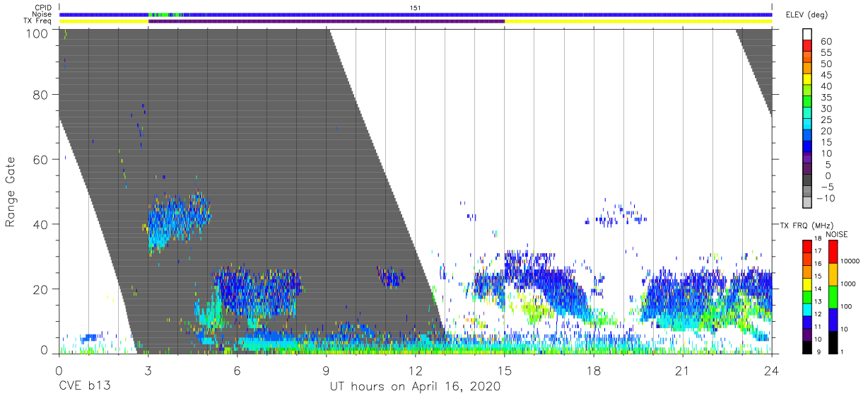The height and width of the screenshot is (401, 868).
Task: Select the CPID value '151'
Action: [x=416, y=7]
